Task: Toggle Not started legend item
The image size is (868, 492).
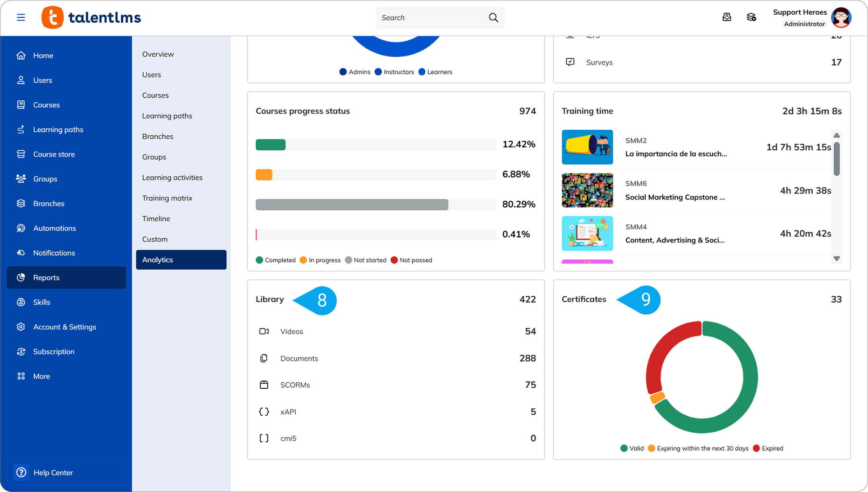Action: point(366,260)
